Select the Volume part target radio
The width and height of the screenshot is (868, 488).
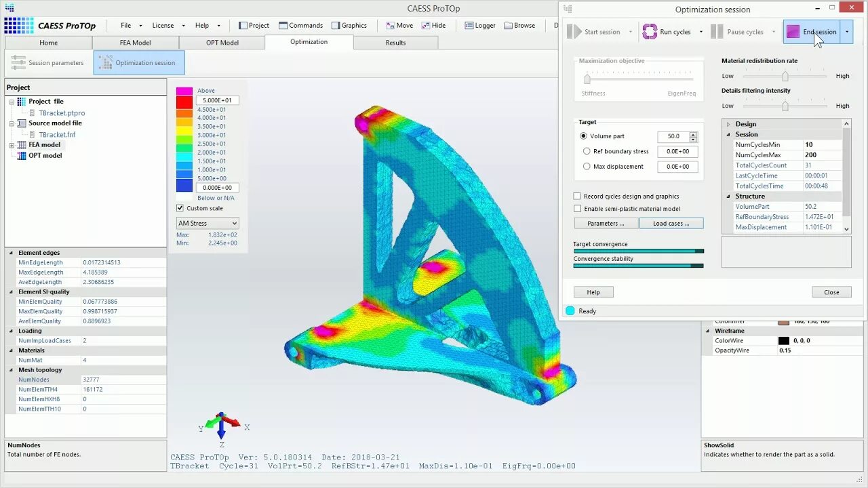[x=584, y=136]
